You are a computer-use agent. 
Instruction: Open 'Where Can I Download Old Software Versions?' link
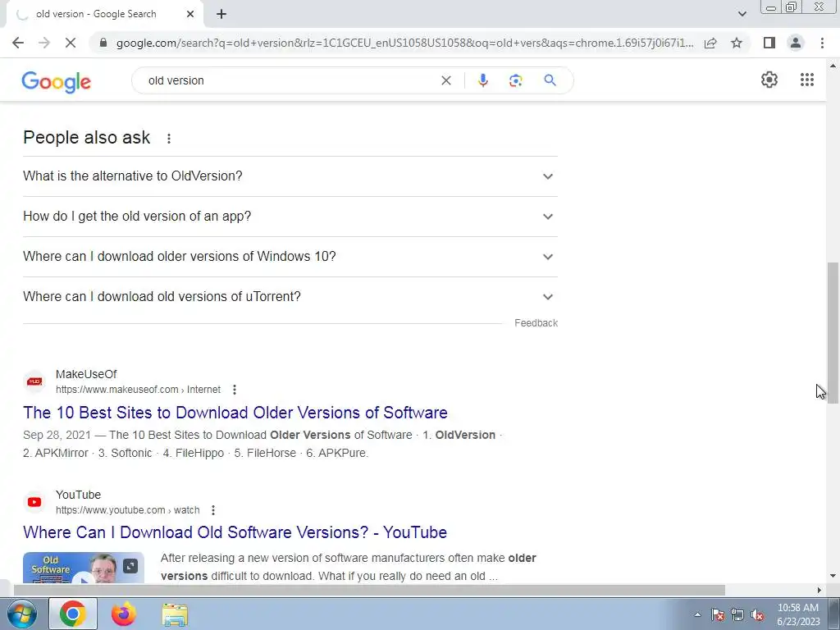click(x=235, y=532)
